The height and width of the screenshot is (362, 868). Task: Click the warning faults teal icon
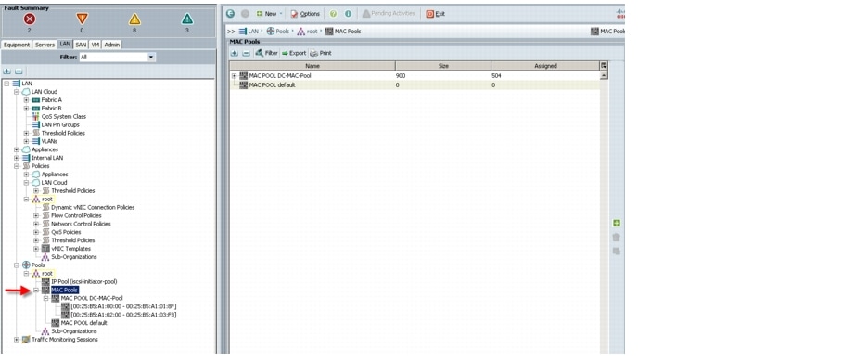(x=187, y=19)
